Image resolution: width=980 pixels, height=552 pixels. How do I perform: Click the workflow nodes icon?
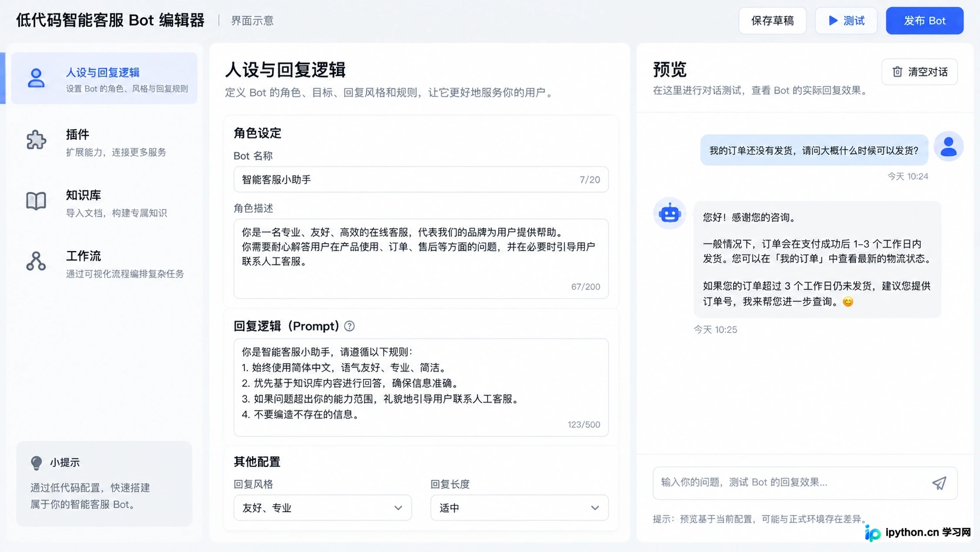36,261
